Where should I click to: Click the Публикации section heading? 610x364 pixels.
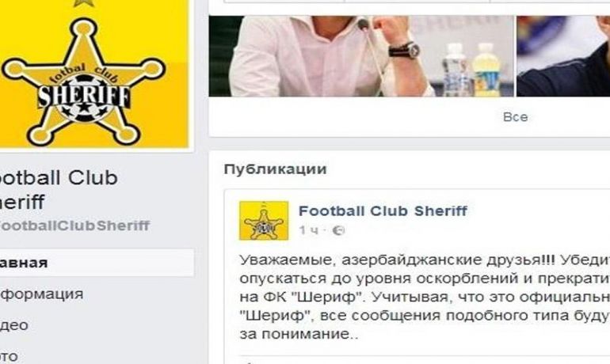pyautogui.click(x=276, y=169)
